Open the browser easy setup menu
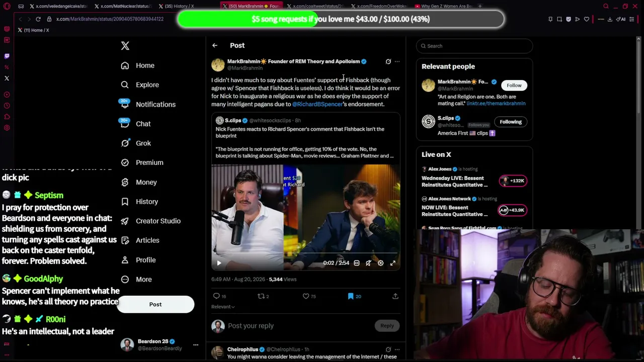Viewport: 644px width, 362px height. [x=631, y=19]
